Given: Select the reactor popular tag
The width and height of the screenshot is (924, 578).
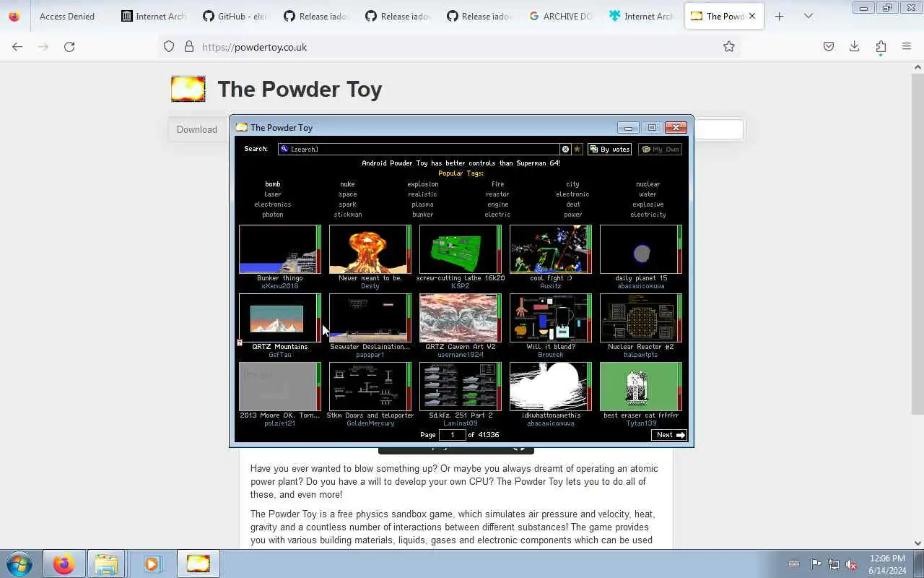Looking at the screenshot, I should 497,194.
